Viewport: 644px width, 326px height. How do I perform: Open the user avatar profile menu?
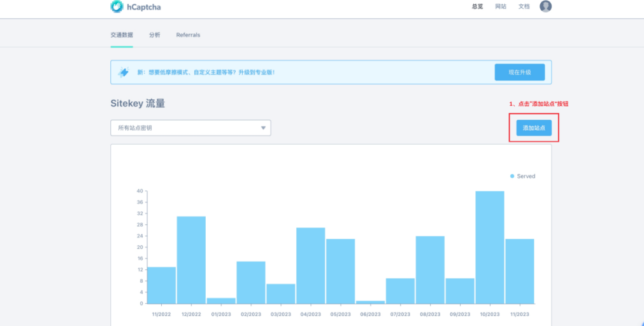click(x=545, y=6)
